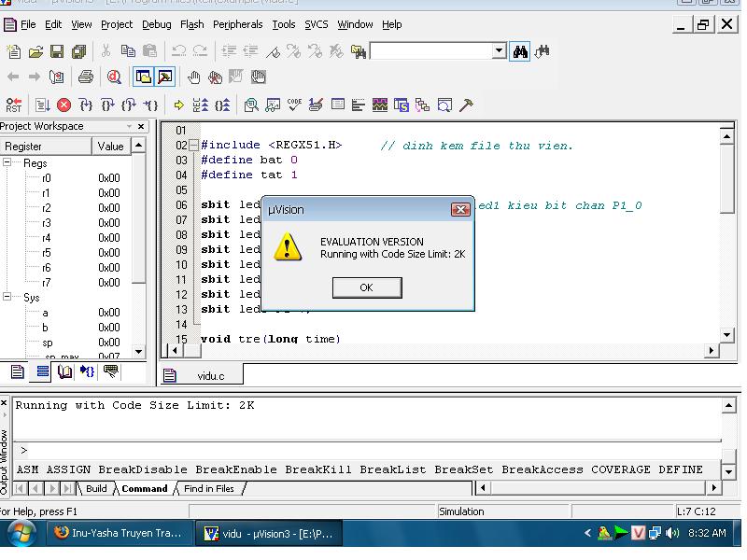Click the Find binoculars icon
This screenshot has width=747, height=560.
point(520,51)
